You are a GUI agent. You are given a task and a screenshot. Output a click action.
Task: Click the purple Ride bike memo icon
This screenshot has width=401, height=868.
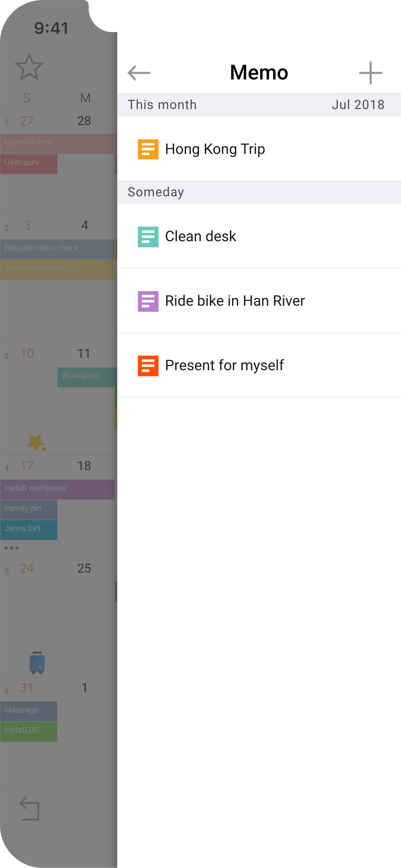click(x=148, y=301)
